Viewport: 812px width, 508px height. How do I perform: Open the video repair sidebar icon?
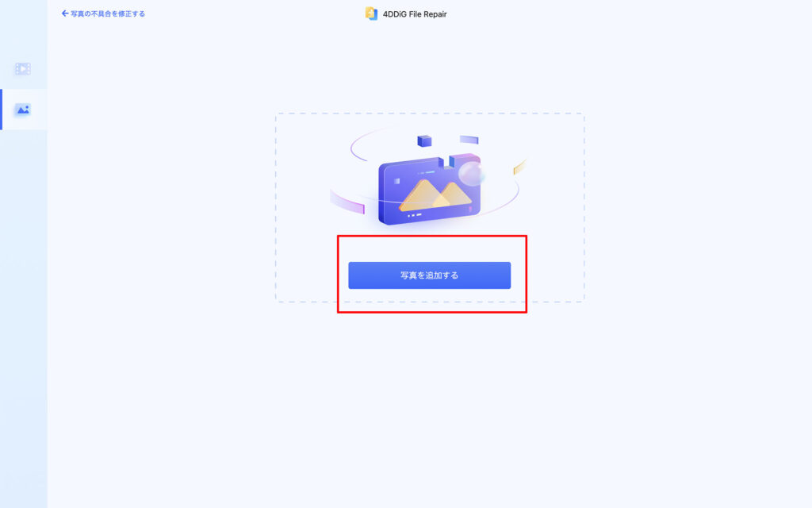(x=23, y=68)
